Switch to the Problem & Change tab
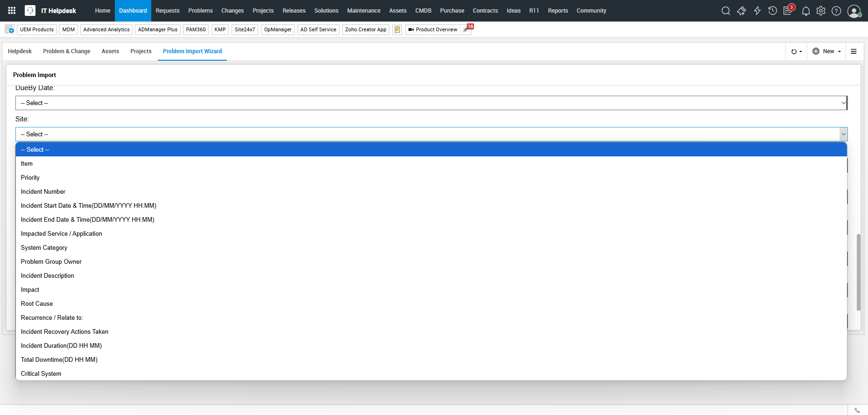The image size is (868, 415). click(x=67, y=51)
